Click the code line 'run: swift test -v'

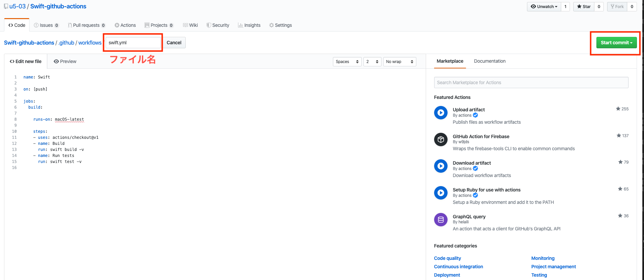(x=60, y=162)
